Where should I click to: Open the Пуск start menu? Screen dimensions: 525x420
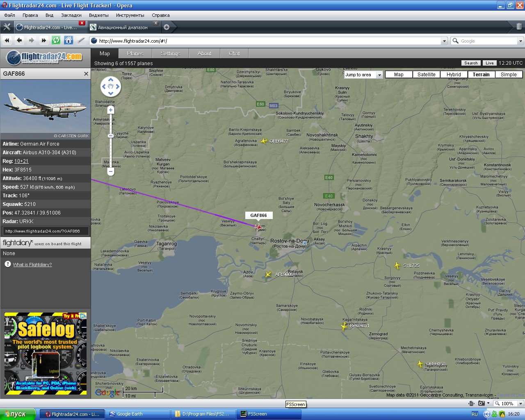(18, 414)
